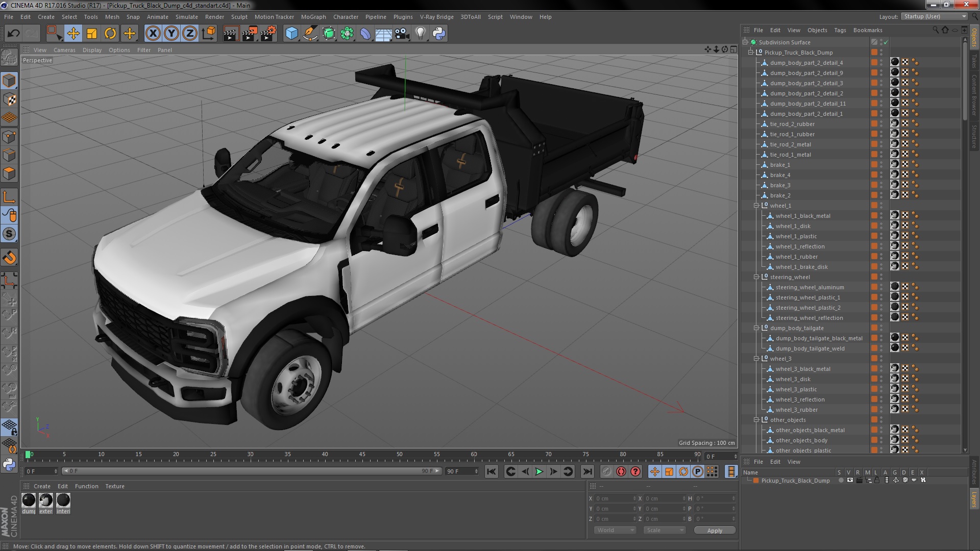Add a Light object icon
Screen dimensions: 980x551
[420, 34]
